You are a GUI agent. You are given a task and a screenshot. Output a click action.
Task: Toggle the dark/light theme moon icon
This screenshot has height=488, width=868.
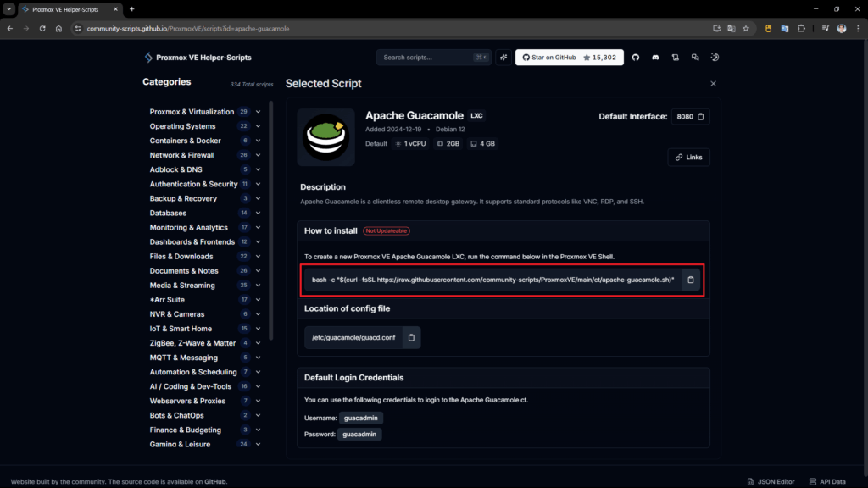pos(715,58)
